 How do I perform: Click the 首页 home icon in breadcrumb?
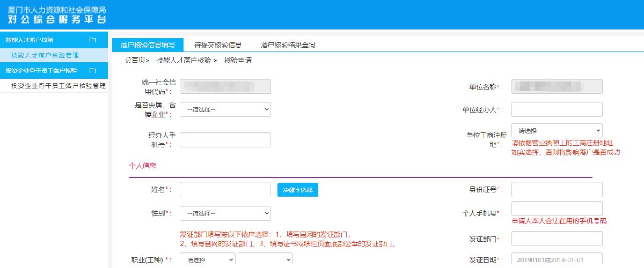point(128,60)
